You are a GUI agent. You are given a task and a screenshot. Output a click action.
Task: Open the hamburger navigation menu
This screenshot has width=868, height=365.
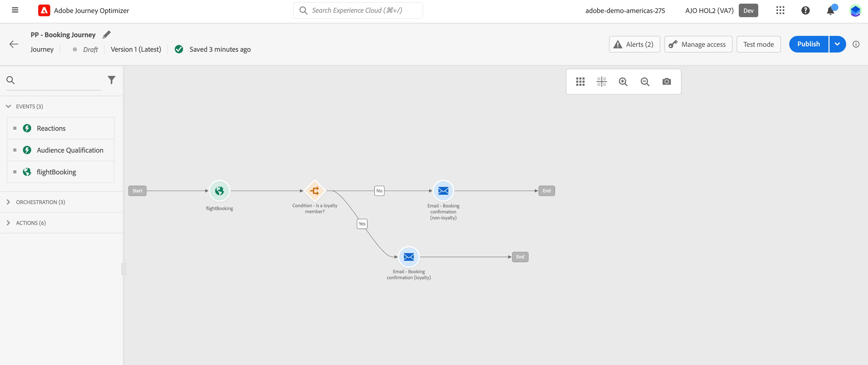pyautogui.click(x=15, y=10)
